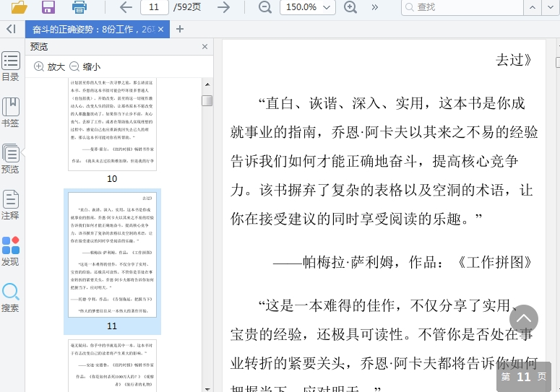
Task: Click 缩小 to shrink thumbnails
Action: [x=85, y=66]
